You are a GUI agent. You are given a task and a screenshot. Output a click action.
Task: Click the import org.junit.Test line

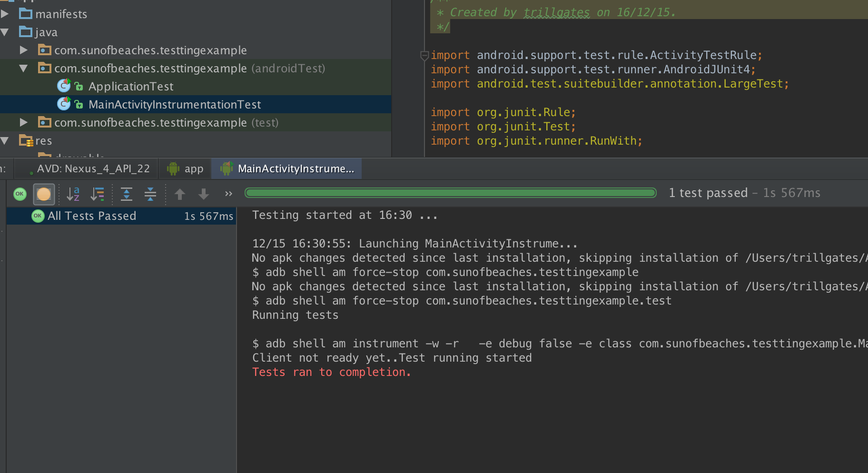pyautogui.click(x=503, y=127)
